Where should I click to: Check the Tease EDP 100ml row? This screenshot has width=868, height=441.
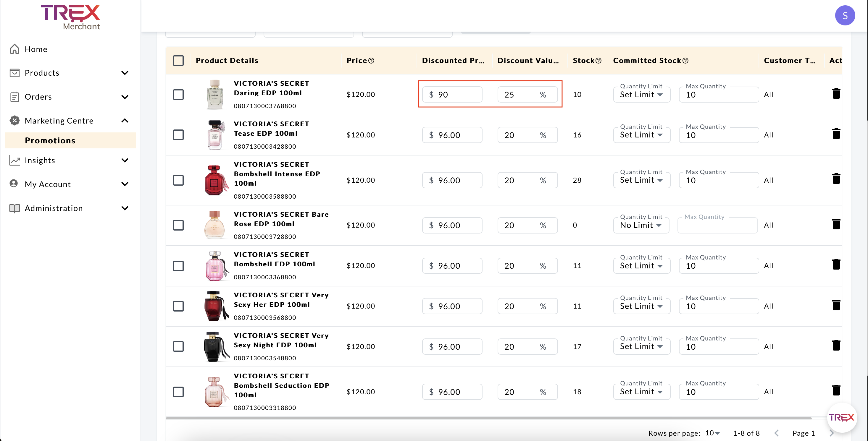click(178, 135)
